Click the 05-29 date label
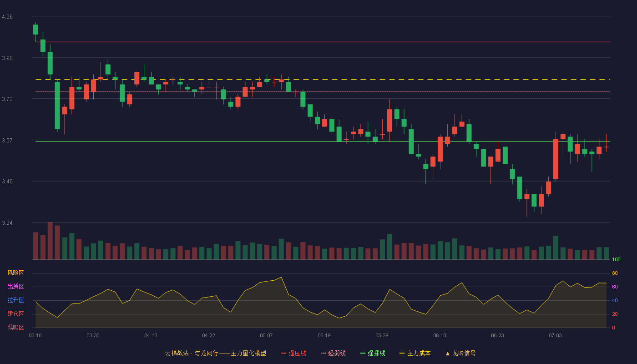Image resolution: width=637 pixels, height=364 pixels. 382,335
